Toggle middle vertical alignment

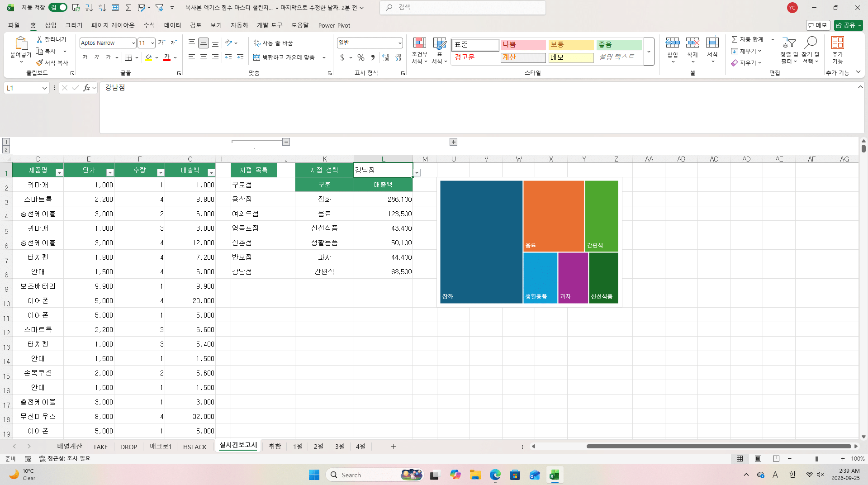pyautogui.click(x=204, y=43)
